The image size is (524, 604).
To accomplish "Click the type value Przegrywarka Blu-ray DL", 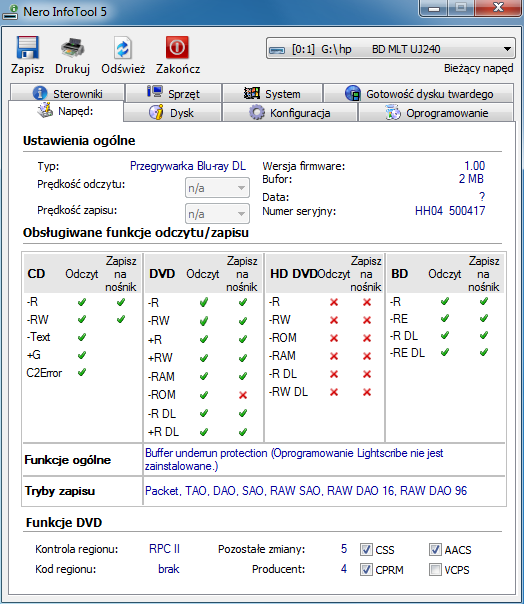I will [x=188, y=166].
